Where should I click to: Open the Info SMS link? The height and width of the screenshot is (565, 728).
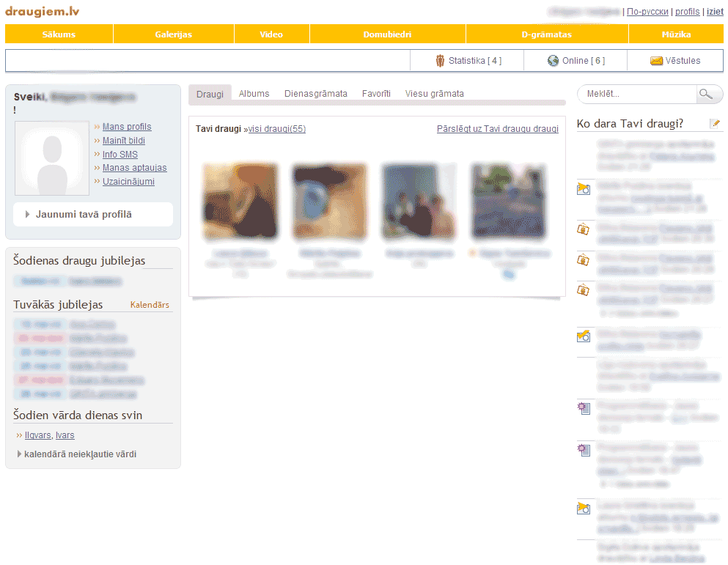[x=120, y=155]
